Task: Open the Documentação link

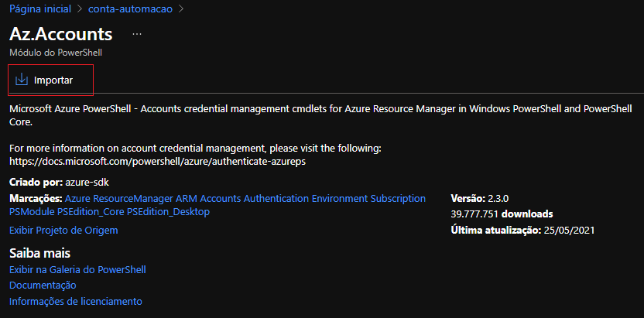Action: (x=43, y=286)
